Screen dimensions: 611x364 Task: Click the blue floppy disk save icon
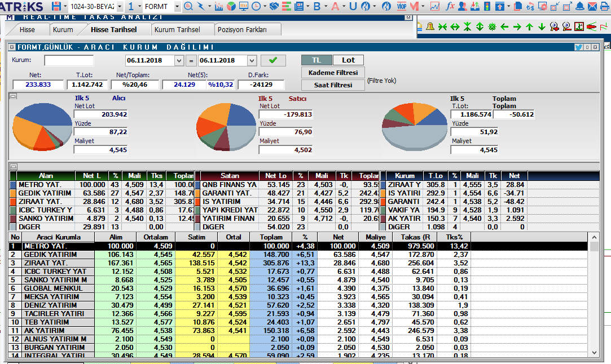(x=56, y=6)
